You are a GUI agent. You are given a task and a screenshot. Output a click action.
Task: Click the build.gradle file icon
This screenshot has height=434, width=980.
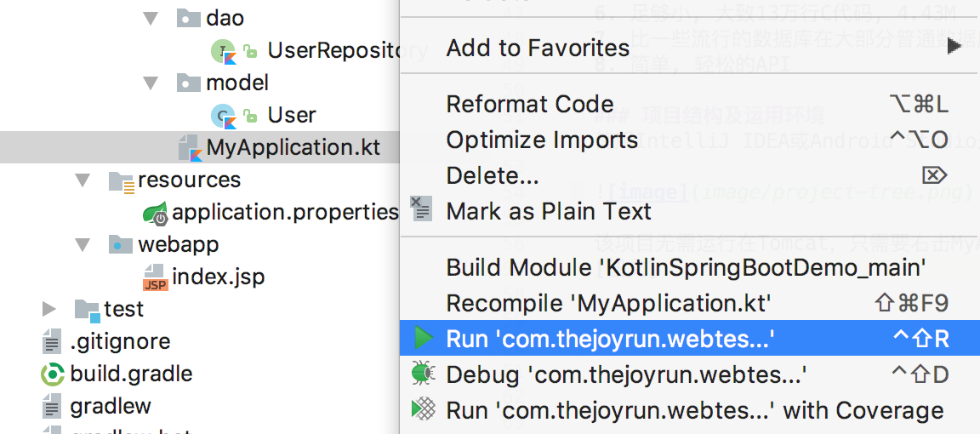(x=54, y=374)
